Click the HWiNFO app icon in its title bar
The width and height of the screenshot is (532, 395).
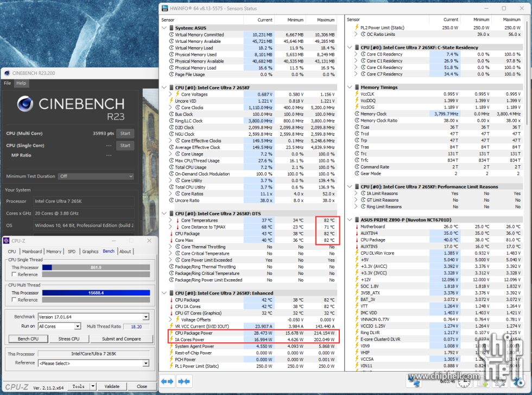[165, 8]
